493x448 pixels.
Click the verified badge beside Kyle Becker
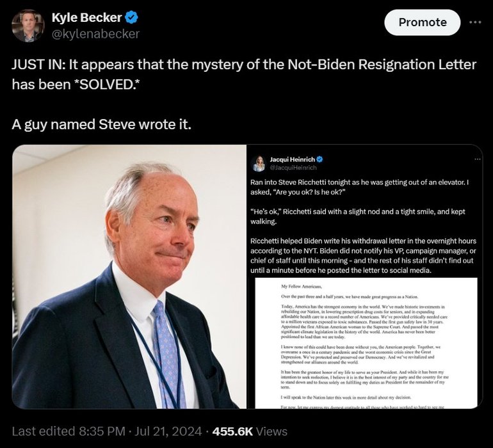pyautogui.click(x=131, y=17)
